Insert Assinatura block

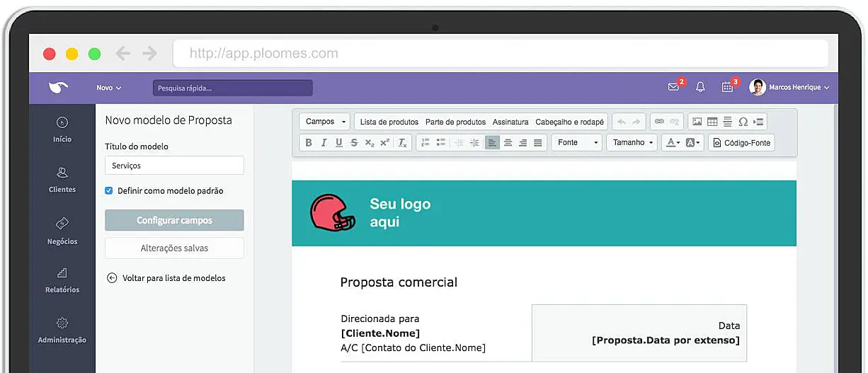tap(510, 122)
